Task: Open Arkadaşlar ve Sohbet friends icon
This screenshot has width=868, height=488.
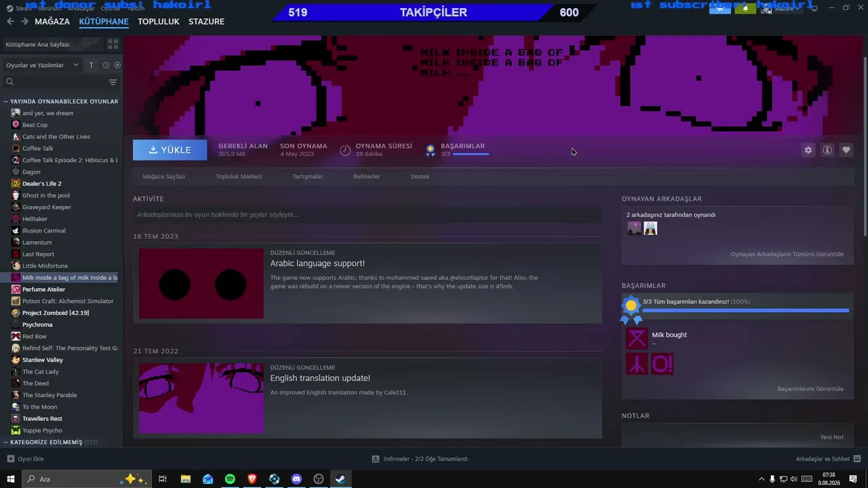Action: (857, 459)
